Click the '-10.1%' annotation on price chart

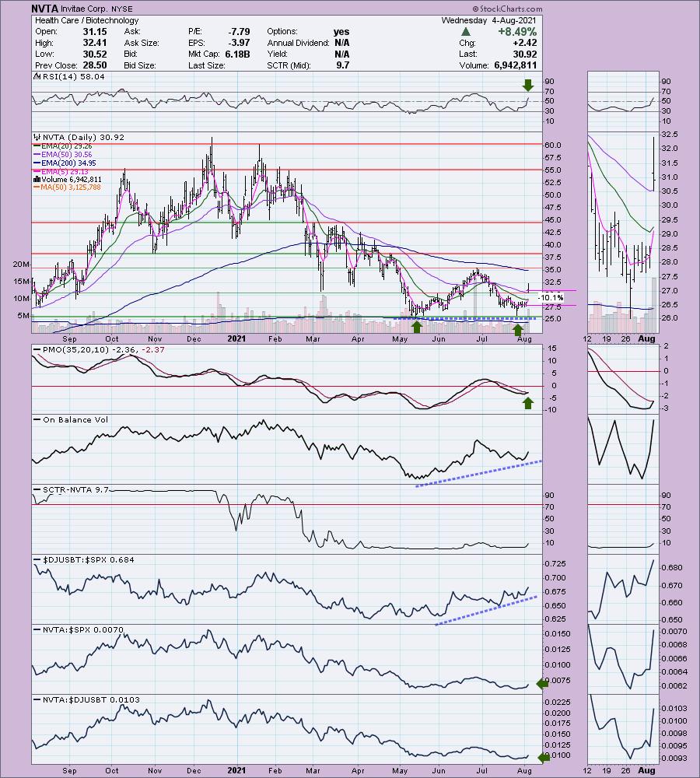(x=551, y=298)
